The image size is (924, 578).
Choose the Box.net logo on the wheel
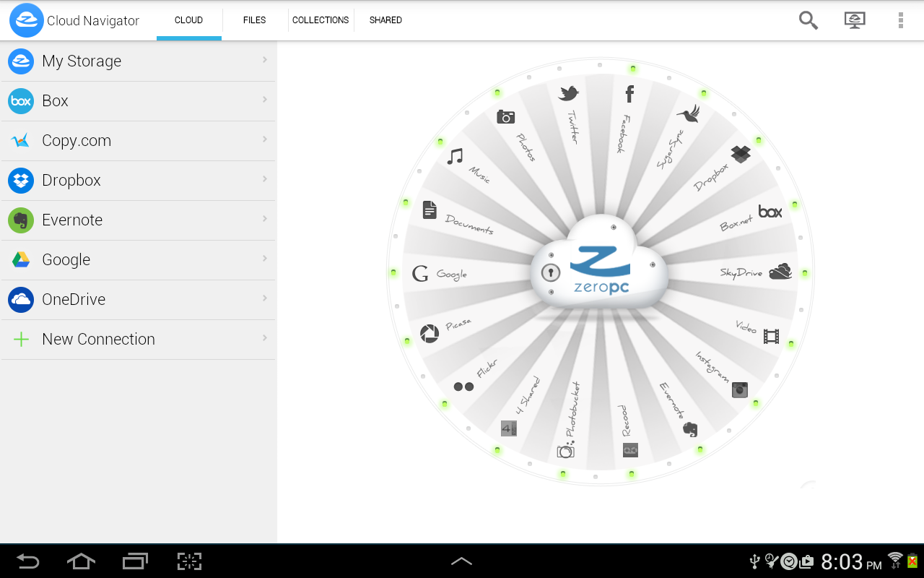770,212
